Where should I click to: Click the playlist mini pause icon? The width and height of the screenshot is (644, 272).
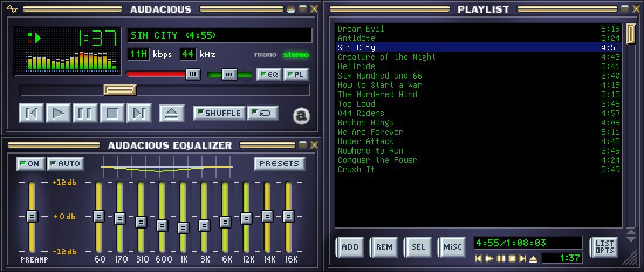point(501,259)
